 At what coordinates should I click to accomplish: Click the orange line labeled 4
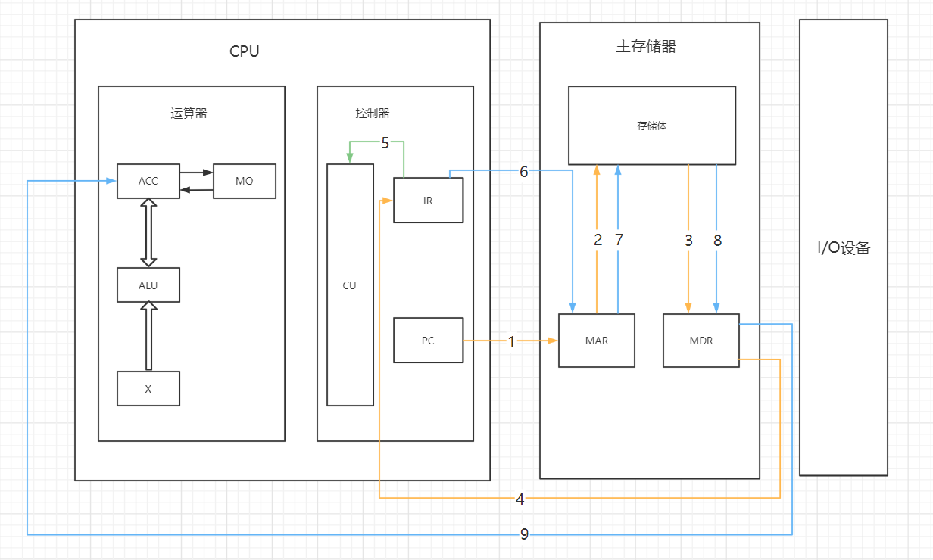pyautogui.click(x=519, y=498)
